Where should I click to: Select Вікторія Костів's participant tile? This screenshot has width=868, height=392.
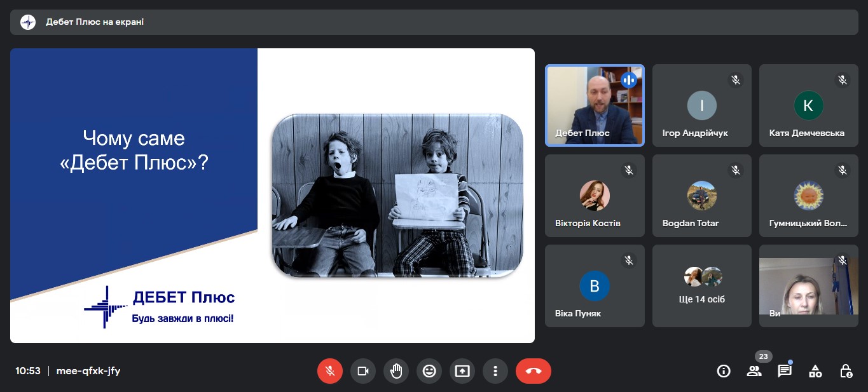click(595, 196)
